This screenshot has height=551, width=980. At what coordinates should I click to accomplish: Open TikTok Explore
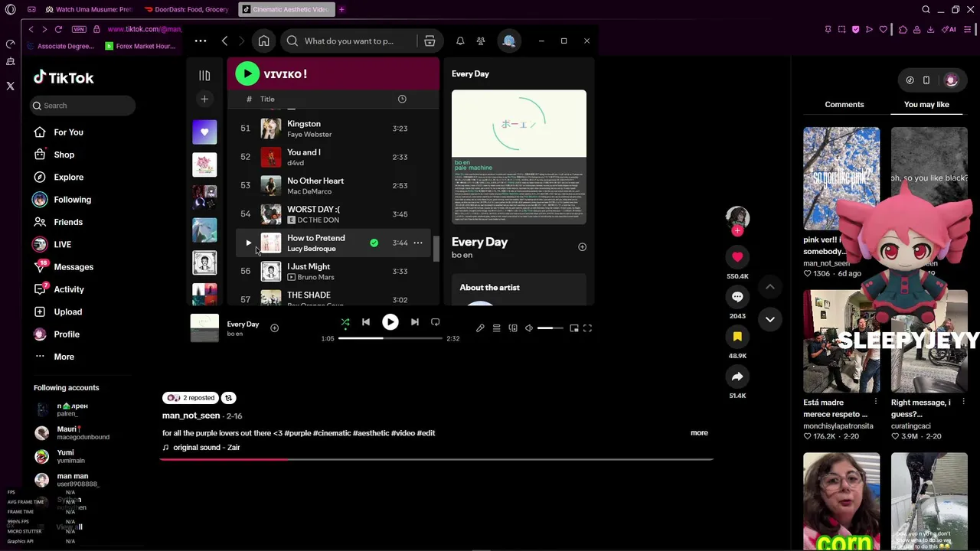(x=68, y=177)
